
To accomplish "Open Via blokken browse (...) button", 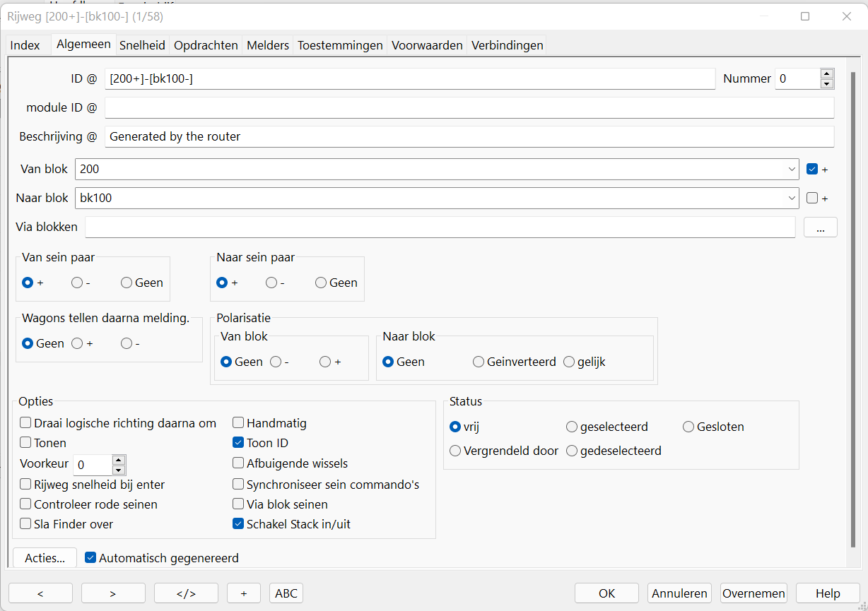I will 820,227.
